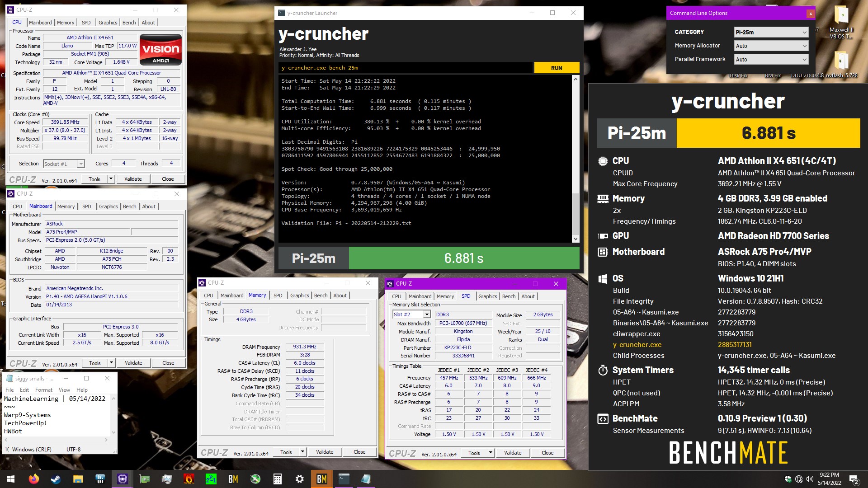This screenshot has height=488, width=868.
Task: Open File Explorer from the taskbar
Action: [78, 479]
